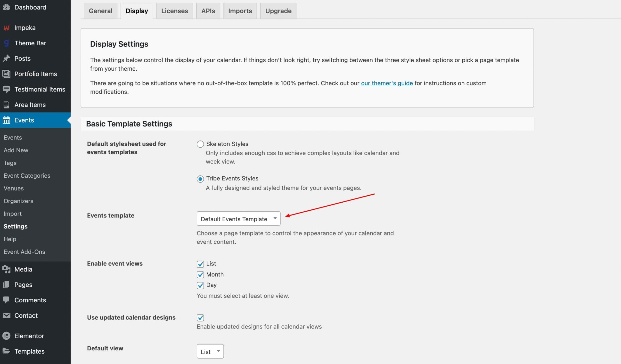Open the themer's guide link
This screenshot has height=364, width=621.
[x=387, y=83]
